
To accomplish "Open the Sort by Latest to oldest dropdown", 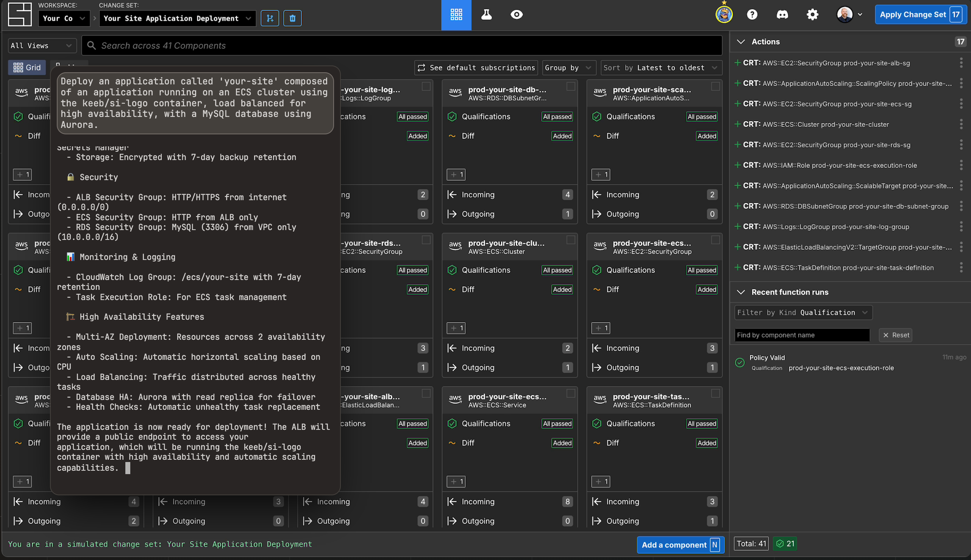I will tap(660, 68).
